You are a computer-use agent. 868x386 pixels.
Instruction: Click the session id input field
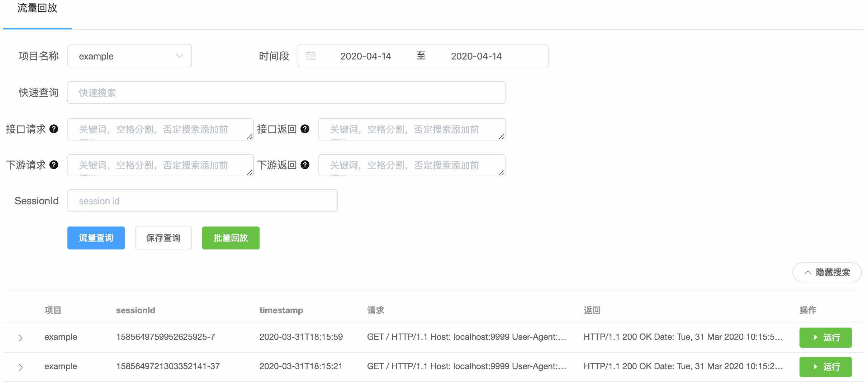pyautogui.click(x=202, y=201)
